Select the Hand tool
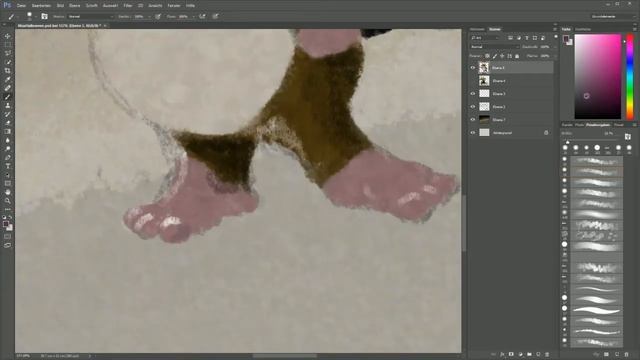 [7, 192]
